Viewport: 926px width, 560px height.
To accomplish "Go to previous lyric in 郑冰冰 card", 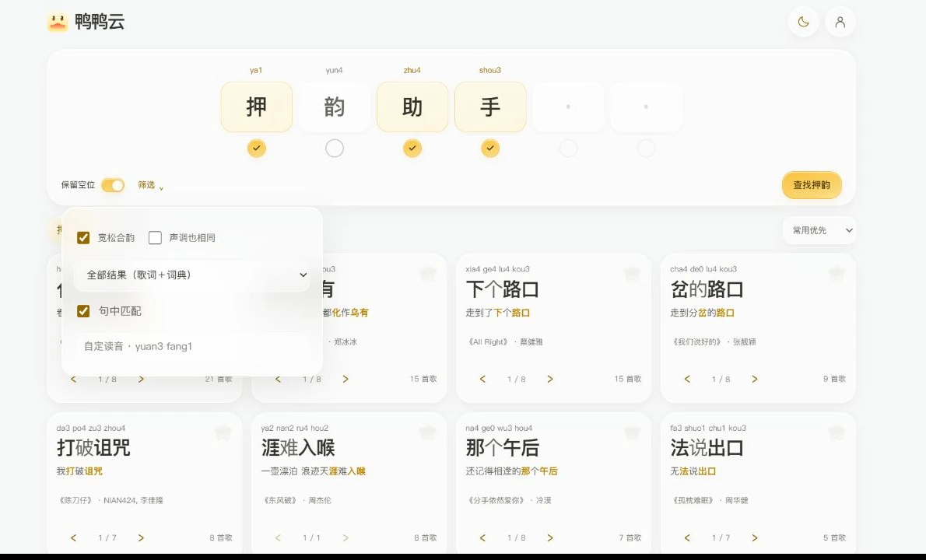I will click(x=278, y=379).
